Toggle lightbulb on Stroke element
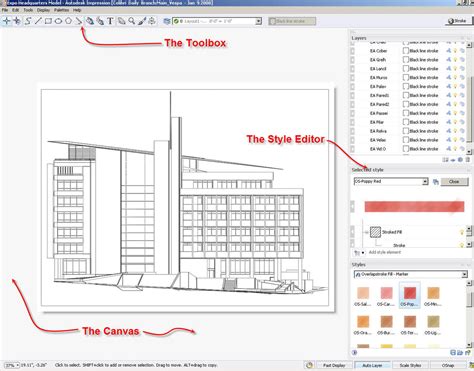The width and height of the screenshot is (474, 371). point(462,245)
